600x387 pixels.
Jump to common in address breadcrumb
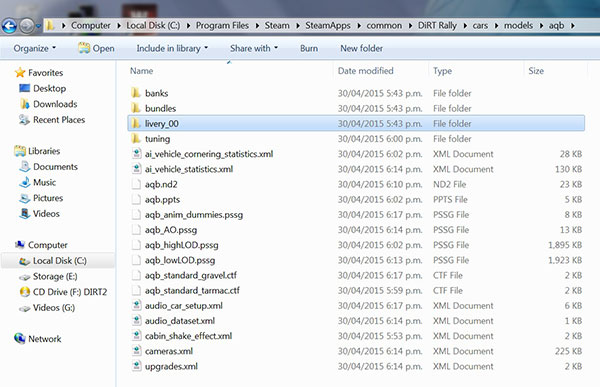pos(384,26)
